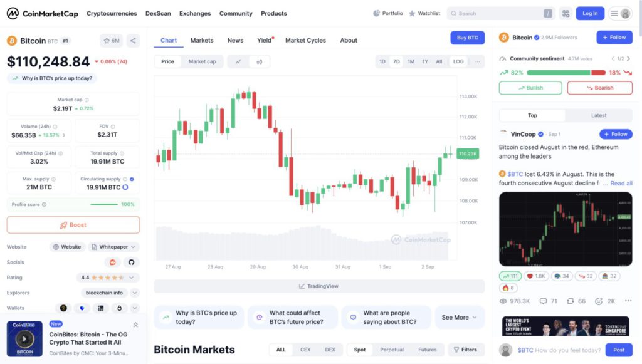Toggle LOG scale on the price chart
Image resolution: width=642 pixels, height=364 pixels.
click(458, 61)
